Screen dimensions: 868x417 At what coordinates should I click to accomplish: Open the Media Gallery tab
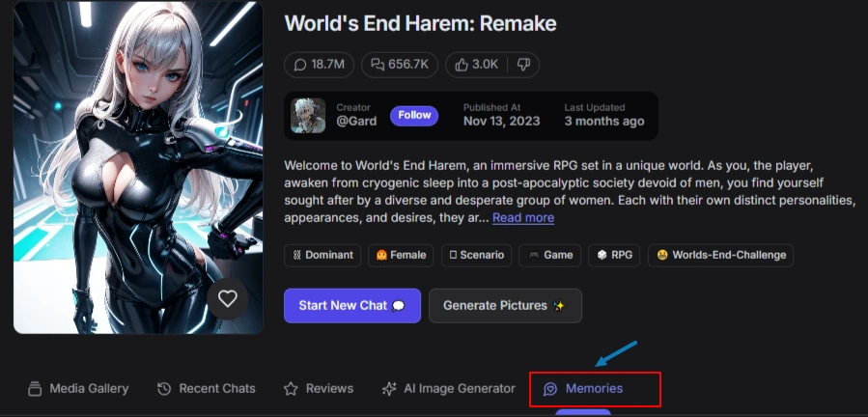pyautogui.click(x=77, y=388)
